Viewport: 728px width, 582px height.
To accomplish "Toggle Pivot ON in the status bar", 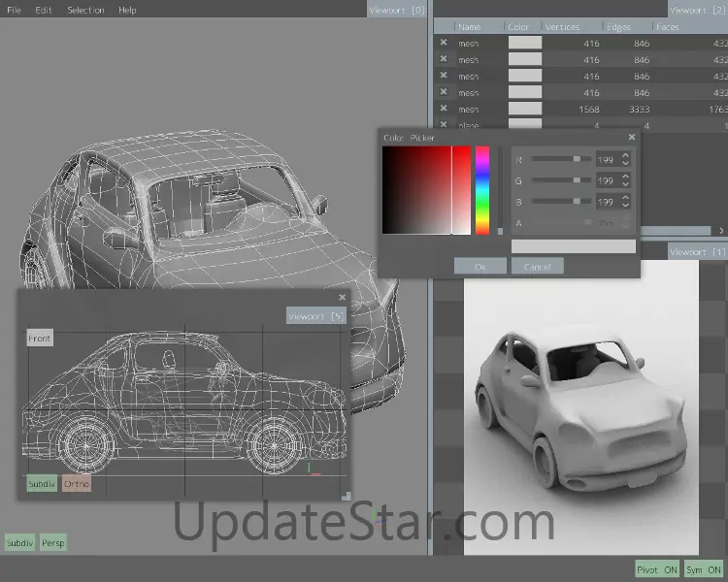I will (x=657, y=569).
